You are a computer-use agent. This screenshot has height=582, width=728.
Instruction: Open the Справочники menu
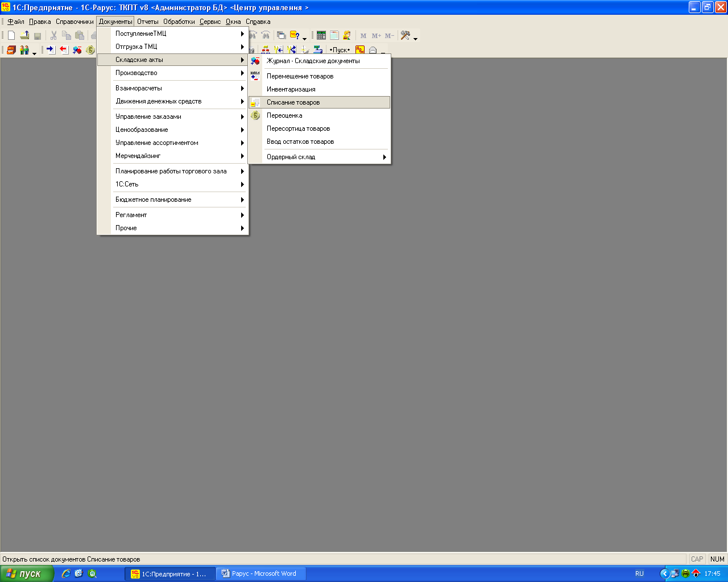coord(75,22)
